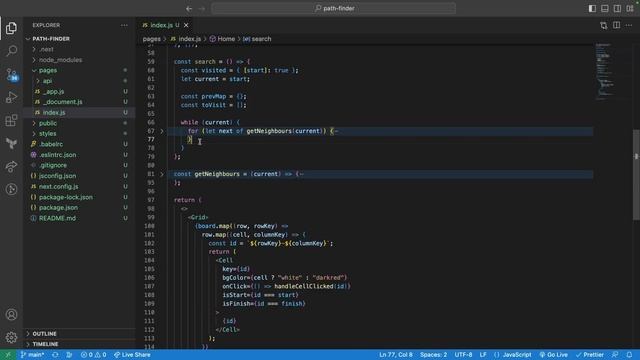640x360 pixels.
Task: Expand the styles folder
Action: 48,133
